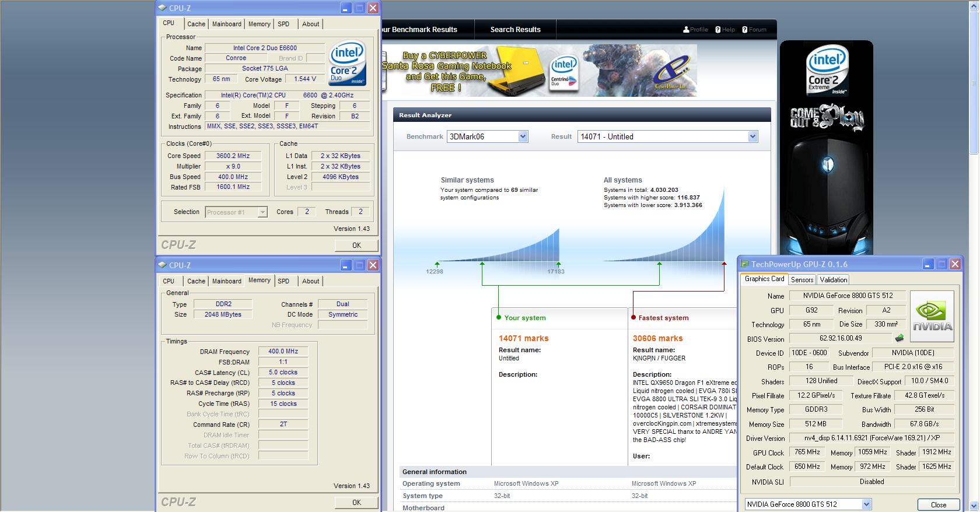Minimize the top CPU-Z window
Viewport: 980px width, 512px height.
pos(346,8)
